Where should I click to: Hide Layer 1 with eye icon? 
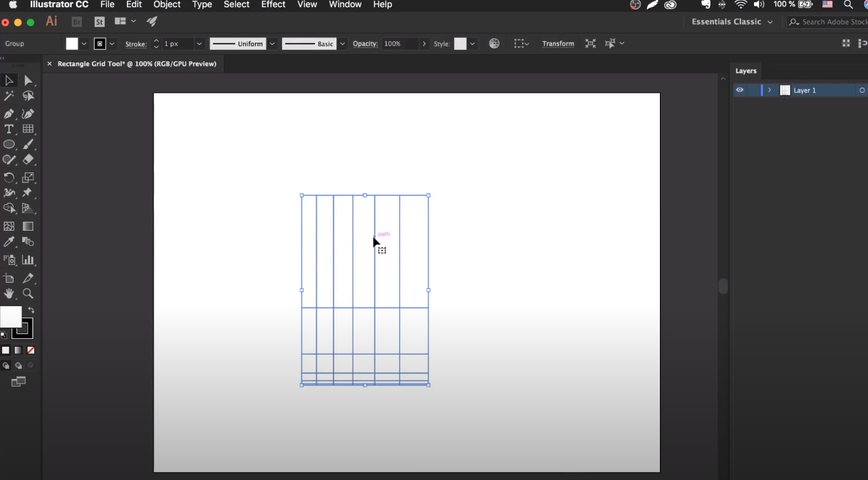(x=740, y=90)
